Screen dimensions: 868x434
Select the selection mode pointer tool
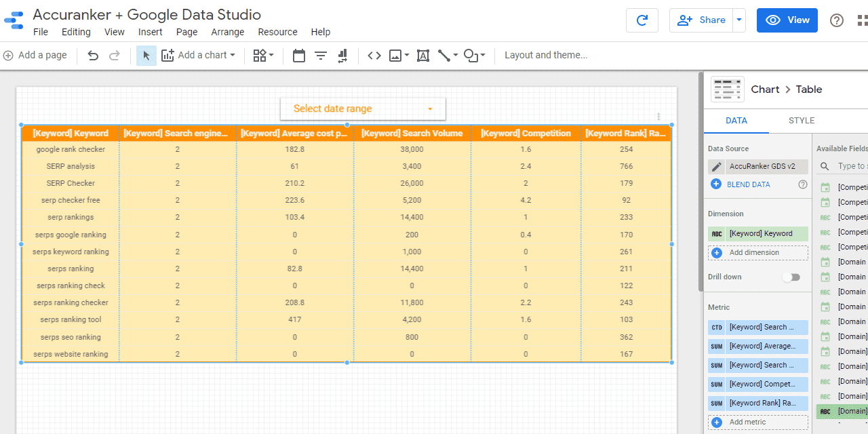click(x=146, y=56)
